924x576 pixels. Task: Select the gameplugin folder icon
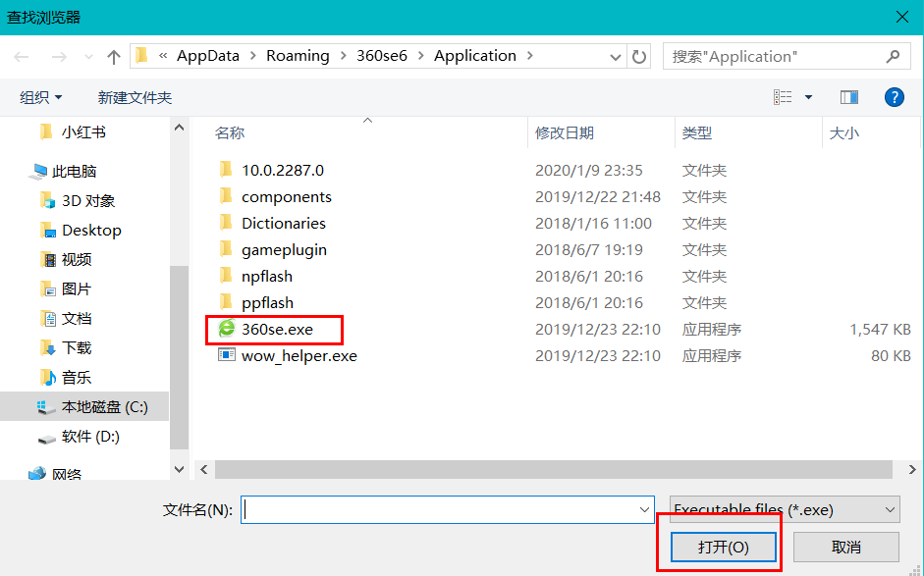click(226, 249)
